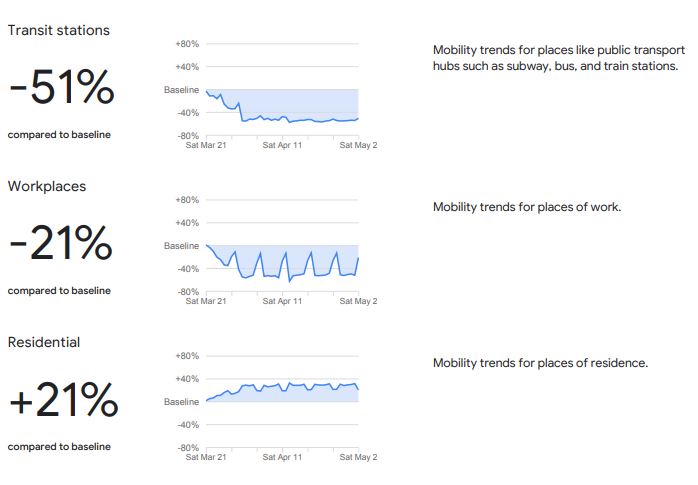Click the Baseline label on Transit chart
Screen dimensions: 698x485
(181, 90)
